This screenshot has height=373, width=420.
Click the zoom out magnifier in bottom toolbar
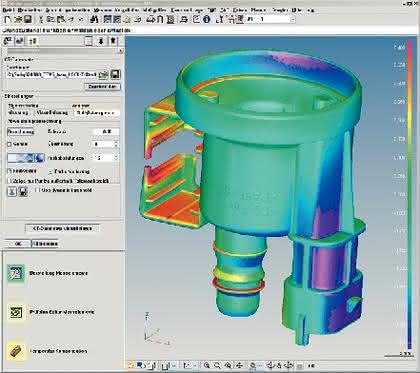pyautogui.click(x=217, y=365)
